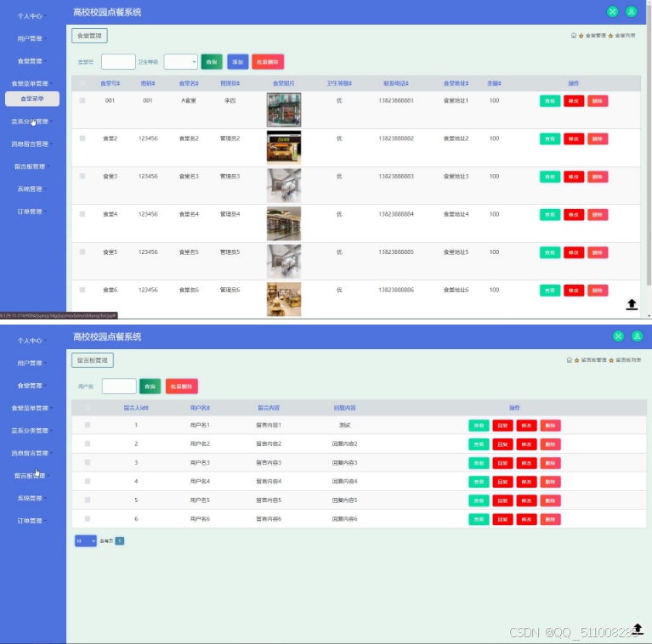Select checkbox for 食堂3 row

pyautogui.click(x=82, y=176)
